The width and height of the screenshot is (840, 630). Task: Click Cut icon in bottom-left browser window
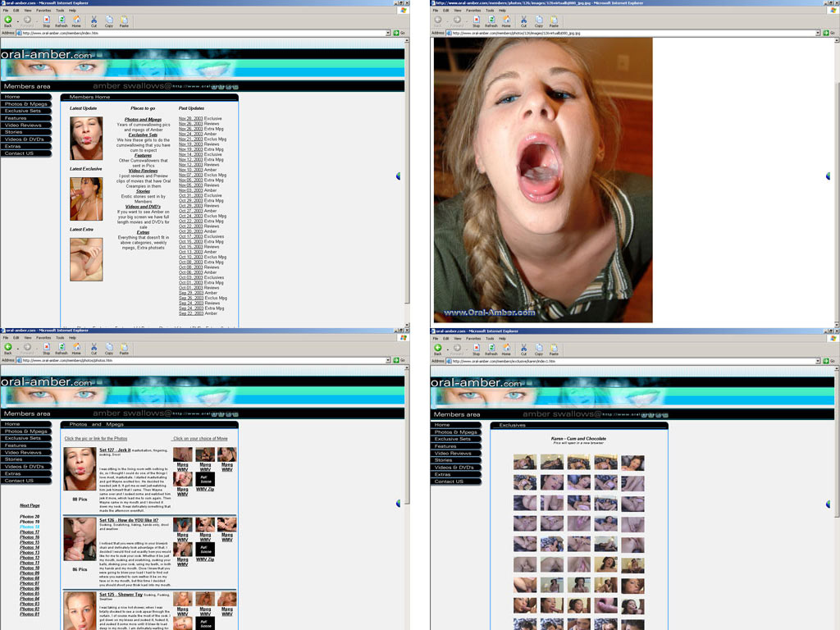[x=94, y=348]
